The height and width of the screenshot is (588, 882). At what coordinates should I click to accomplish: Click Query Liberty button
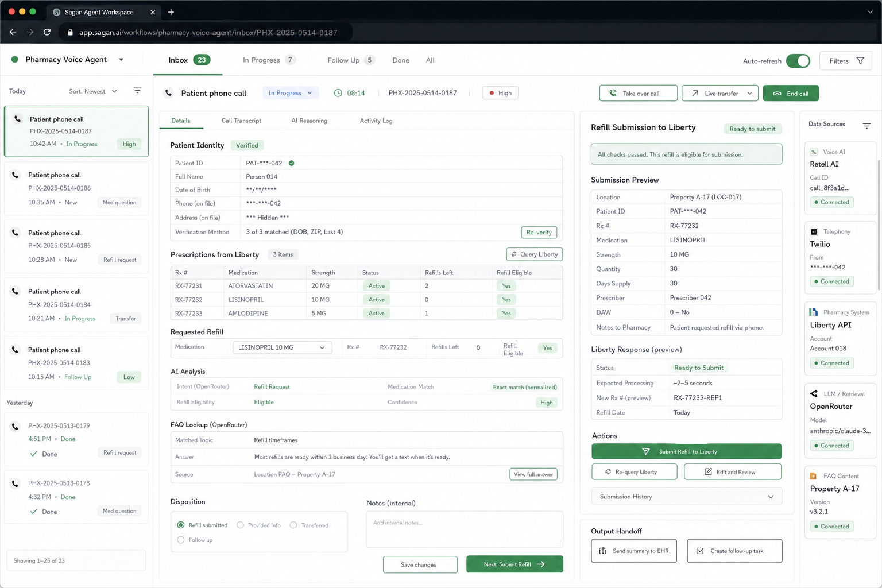click(x=534, y=254)
